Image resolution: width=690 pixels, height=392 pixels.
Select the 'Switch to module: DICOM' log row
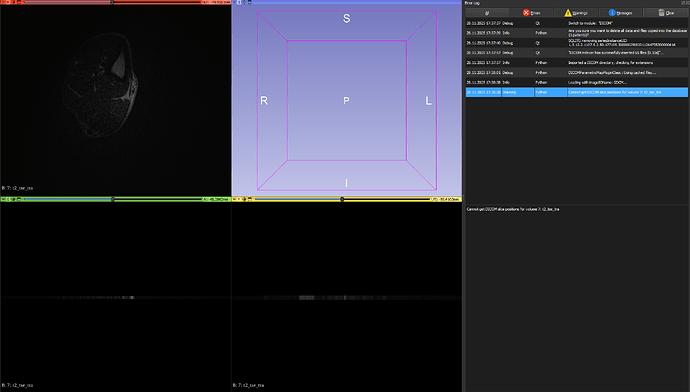pos(576,23)
